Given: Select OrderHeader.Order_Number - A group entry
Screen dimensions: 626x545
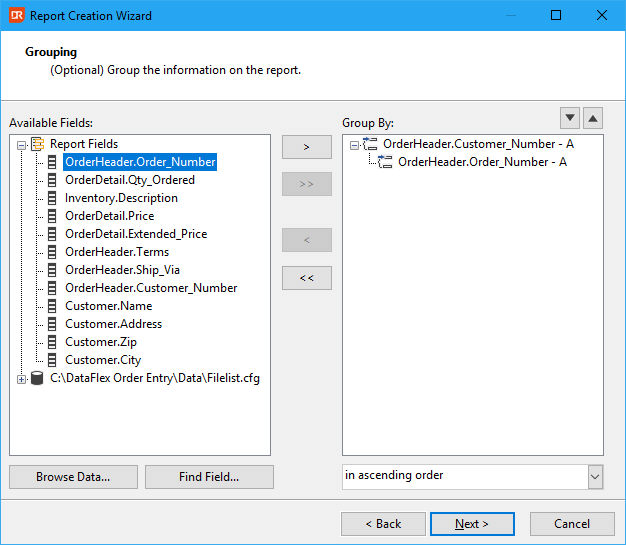Looking at the screenshot, I should click(482, 162).
